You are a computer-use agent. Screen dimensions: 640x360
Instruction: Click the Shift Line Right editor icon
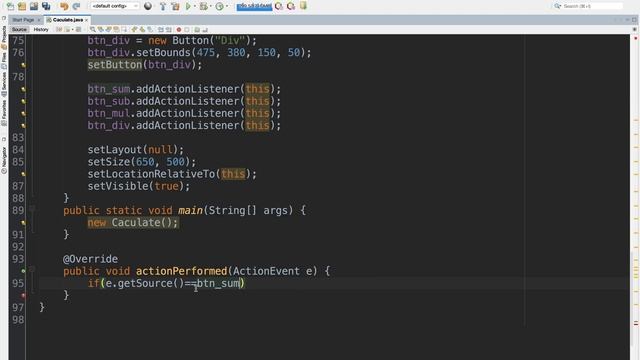coord(169,29)
